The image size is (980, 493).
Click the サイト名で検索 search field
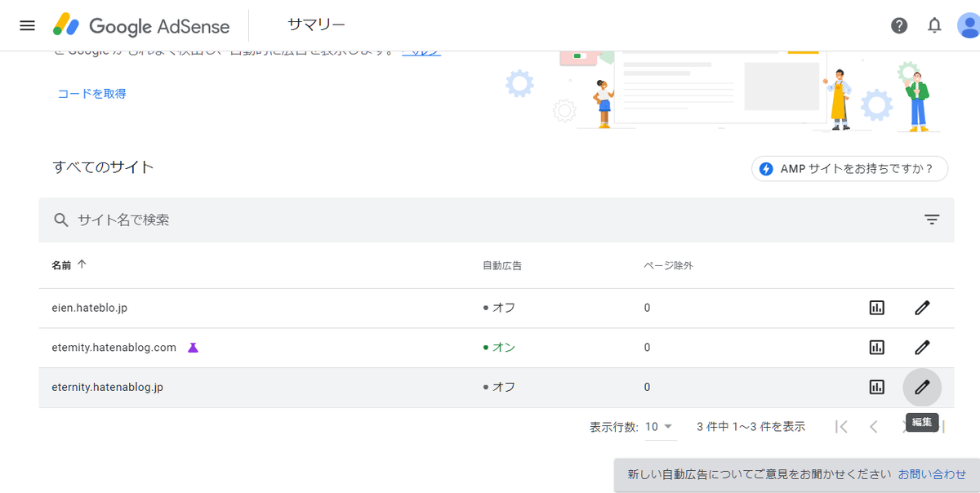pos(497,220)
